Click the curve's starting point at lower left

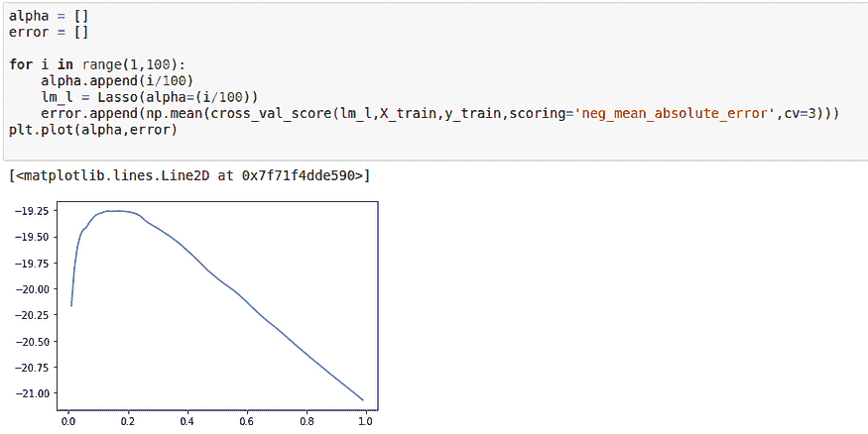coord(71,305)
